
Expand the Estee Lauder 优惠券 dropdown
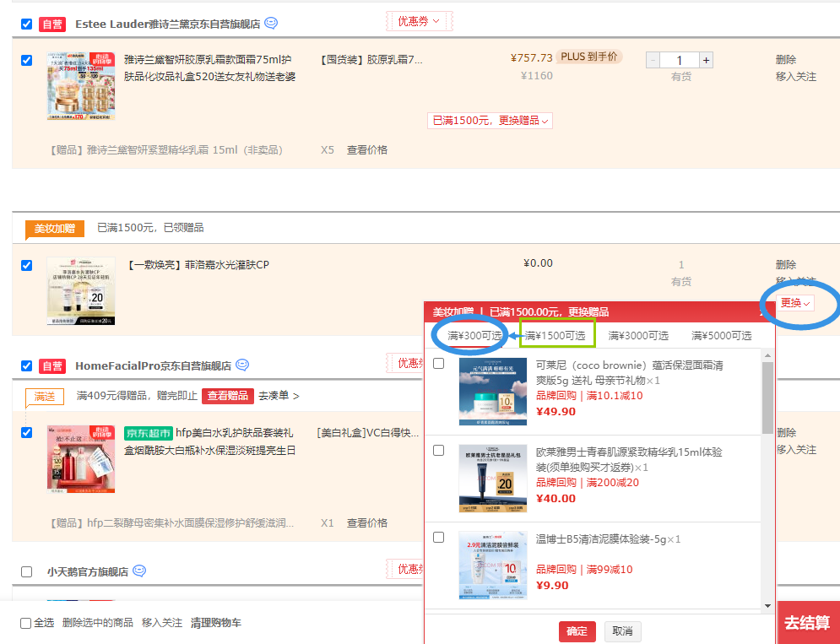click(x=419, y=21)
